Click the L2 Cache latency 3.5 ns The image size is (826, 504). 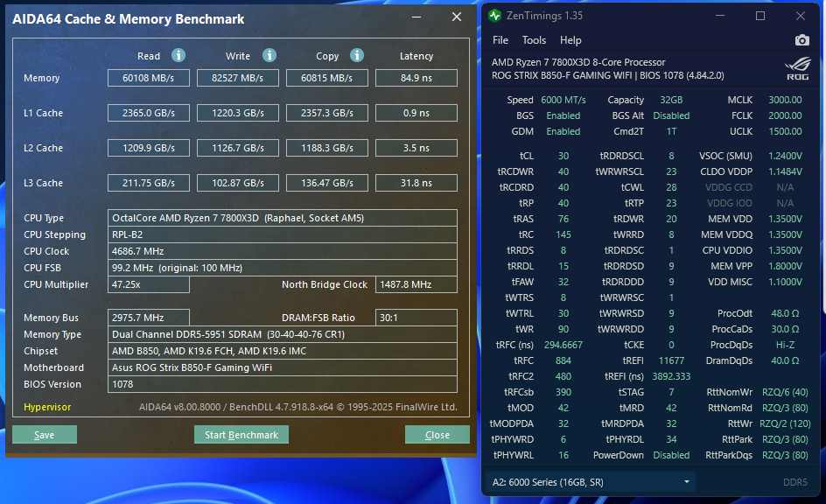[416, 148]
